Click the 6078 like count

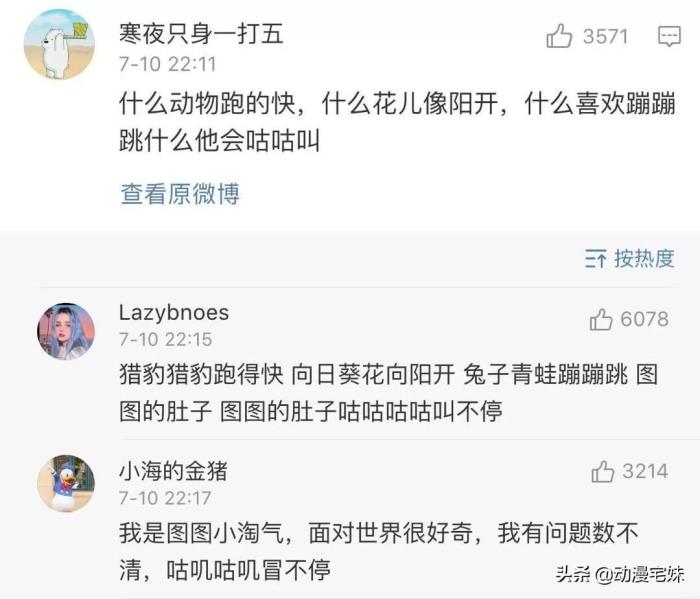tap(644, 319)
